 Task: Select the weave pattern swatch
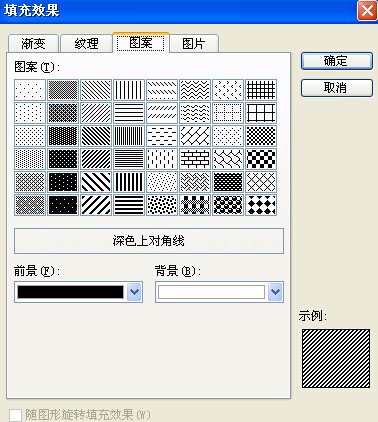pos(195,182)
